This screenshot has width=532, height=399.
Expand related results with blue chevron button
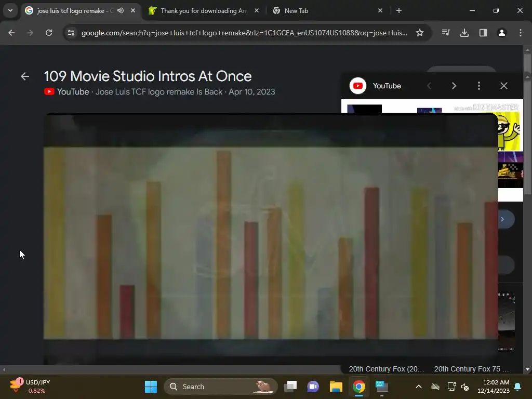[504, 219]
